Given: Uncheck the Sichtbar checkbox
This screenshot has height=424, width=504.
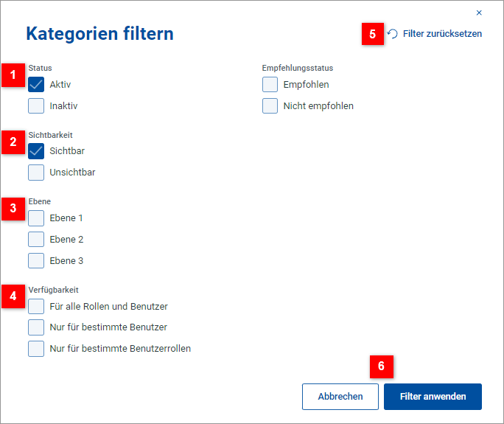Looking at the screenshot, I should tap(36, 151).
